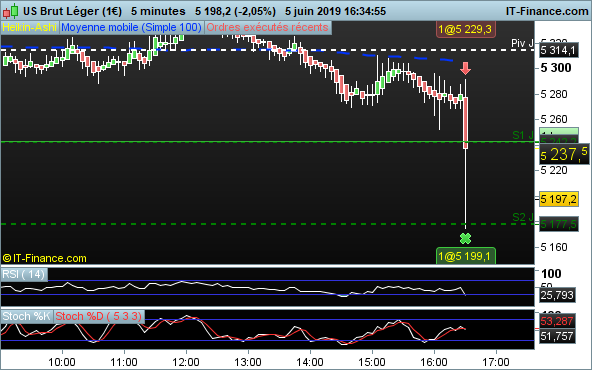Open Moyenne mobile (Simple 100) settings
Image resolution: width=592 pixels, height=370 pixels.
[131, 28]
